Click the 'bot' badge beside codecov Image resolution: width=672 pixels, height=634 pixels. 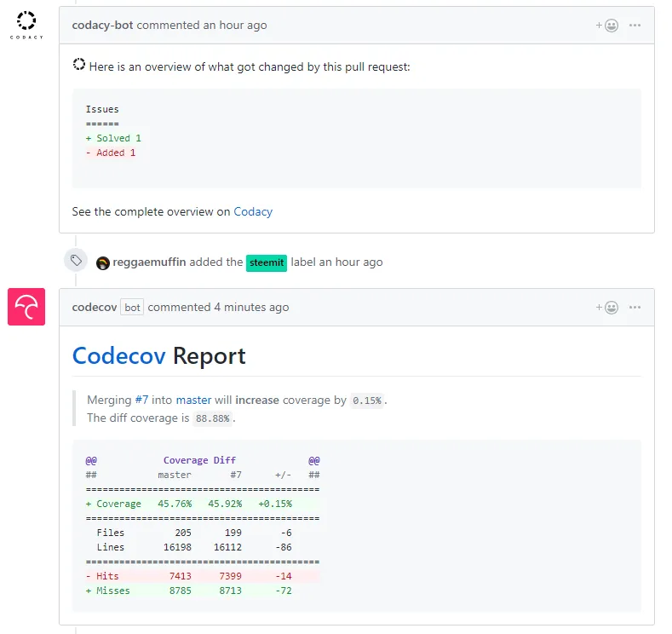point(132,308)
